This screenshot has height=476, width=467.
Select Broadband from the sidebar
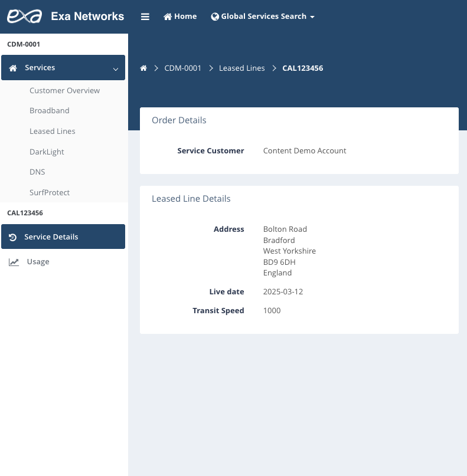point(50,111)
